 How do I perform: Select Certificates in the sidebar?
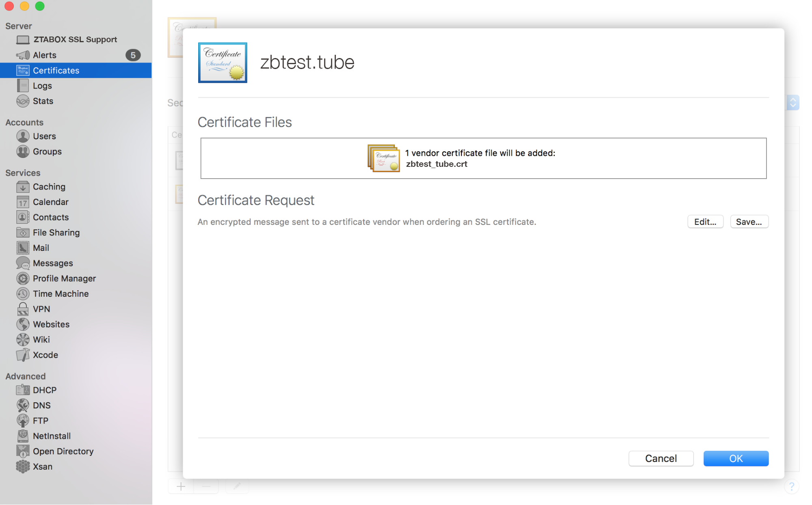[x=56, y=70]
